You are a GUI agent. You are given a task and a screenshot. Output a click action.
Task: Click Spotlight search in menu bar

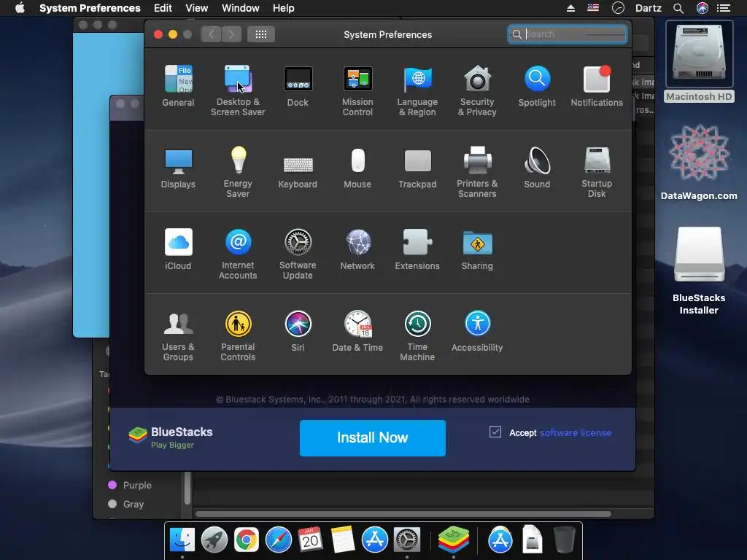coord(678,8)
